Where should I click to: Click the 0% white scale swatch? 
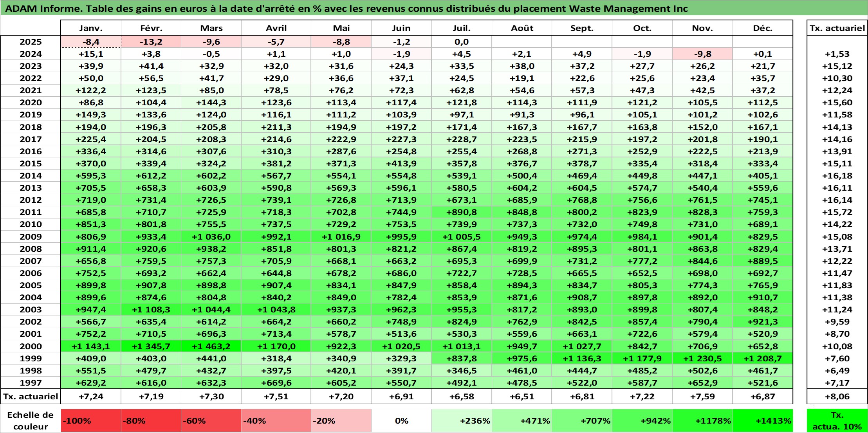click(401, 421)
